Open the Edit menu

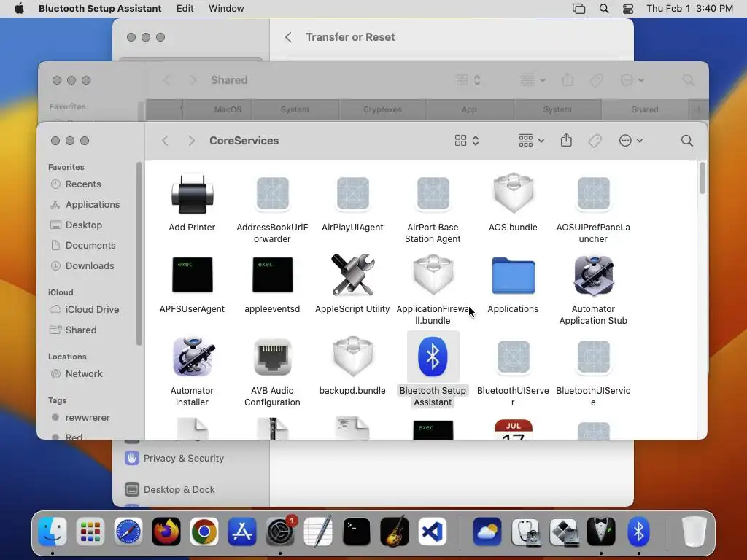pyautogui.click(x=185, y=9)
